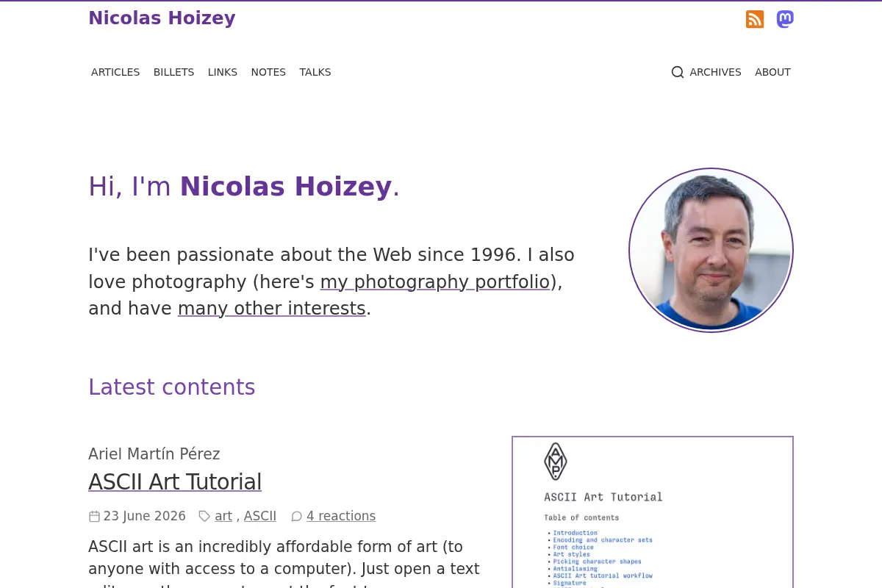Open the Talks page
Screen dimensions: 882x588
[x=315, y=72]
